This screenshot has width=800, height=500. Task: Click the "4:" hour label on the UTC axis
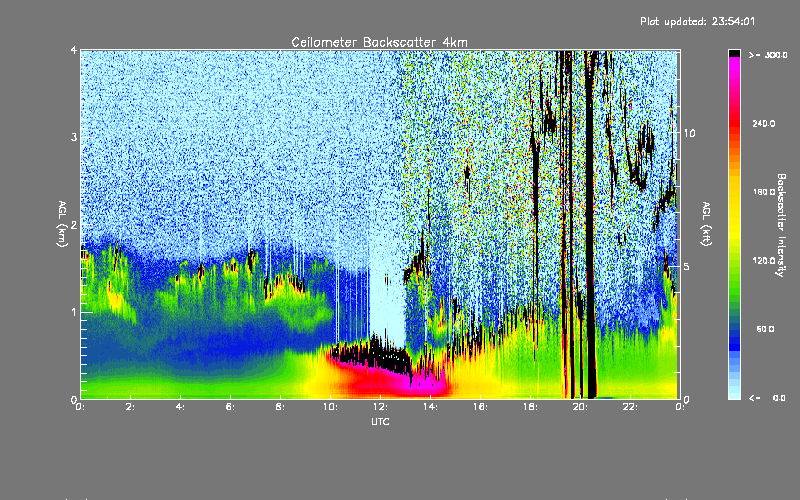tap(181, 407)
